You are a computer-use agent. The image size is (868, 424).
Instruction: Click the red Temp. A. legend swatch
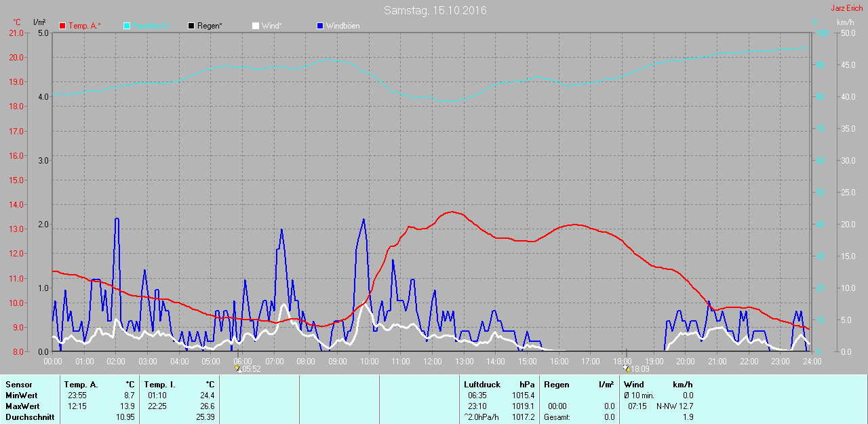[63, 26]
